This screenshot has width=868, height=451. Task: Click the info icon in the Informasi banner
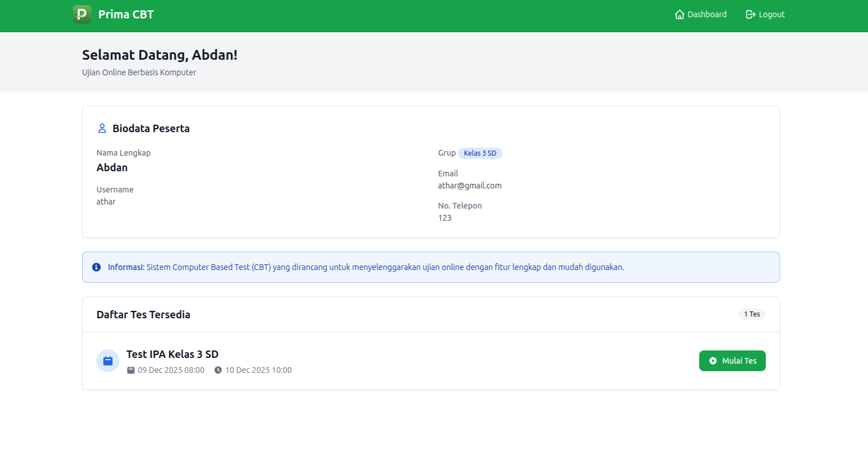pyautogui.click(x=96, y=267)
